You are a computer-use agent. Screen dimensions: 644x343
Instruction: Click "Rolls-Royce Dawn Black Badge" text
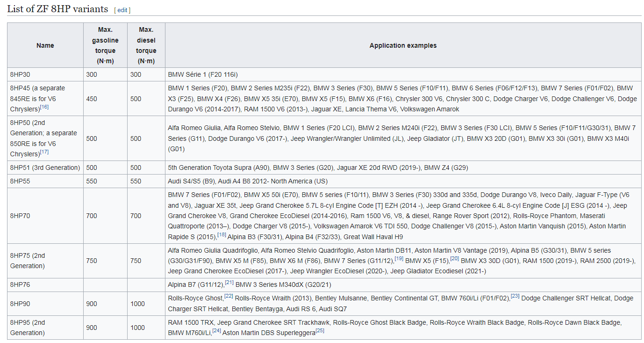[574, 322]
